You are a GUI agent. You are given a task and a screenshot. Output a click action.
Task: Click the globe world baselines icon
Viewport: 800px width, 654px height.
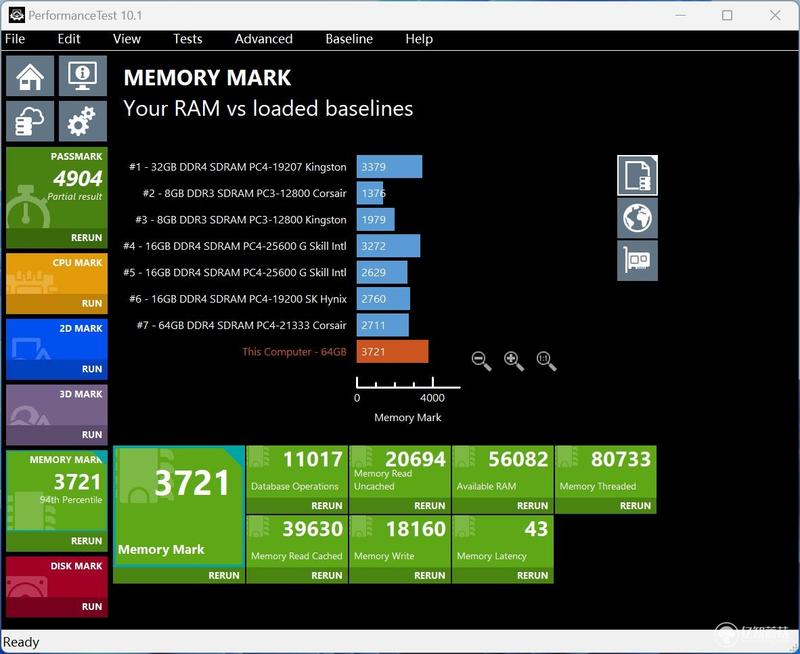tap(637, 218)
